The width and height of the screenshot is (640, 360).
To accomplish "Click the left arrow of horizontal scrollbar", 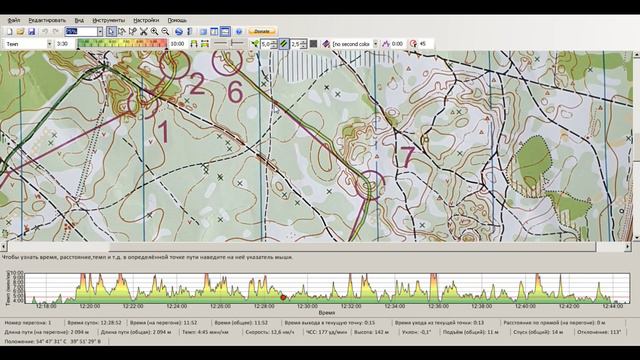I will [4, 247].
